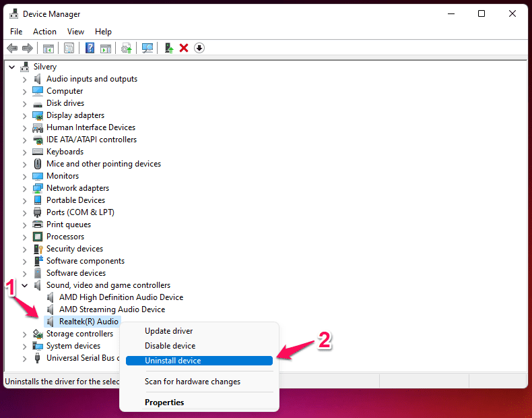Click Properties in the context menu

[164, 402]
